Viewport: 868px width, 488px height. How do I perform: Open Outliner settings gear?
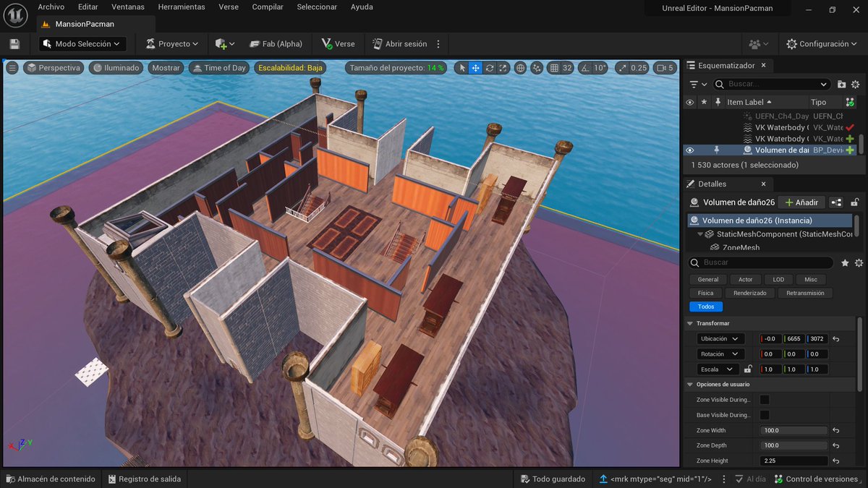[856, 85]
